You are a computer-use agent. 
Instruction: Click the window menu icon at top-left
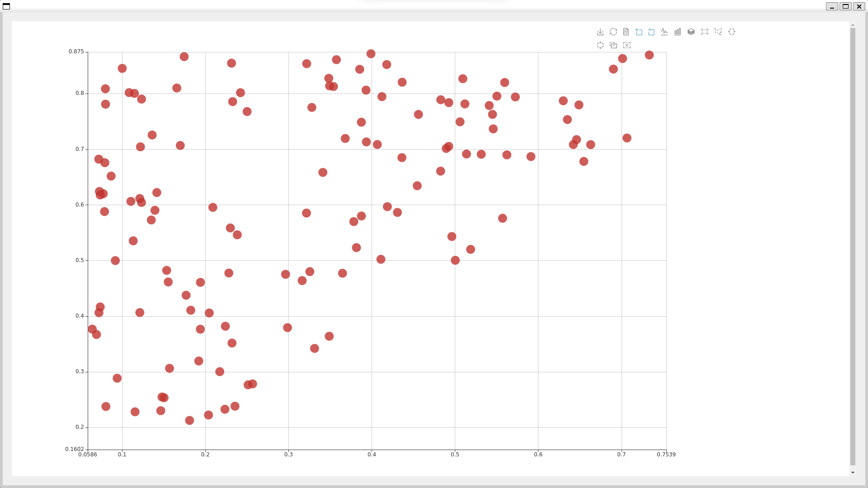(x=6, y=6)
